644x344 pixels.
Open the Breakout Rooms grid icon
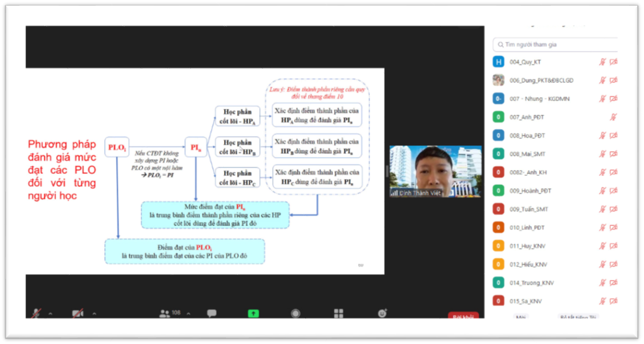click(x=339, y=313)
